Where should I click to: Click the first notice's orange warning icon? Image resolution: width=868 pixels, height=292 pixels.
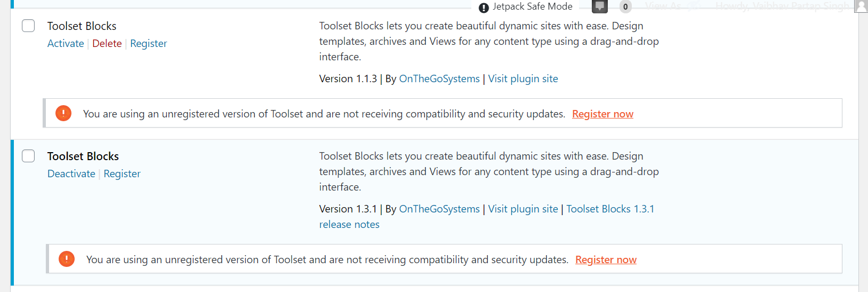pos(63,113)
